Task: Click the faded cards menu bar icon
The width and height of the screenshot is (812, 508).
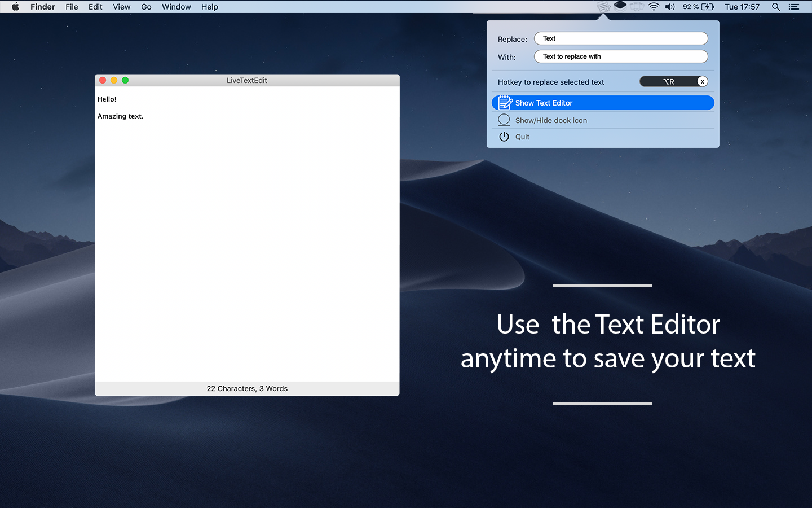Action: [637, 7]
